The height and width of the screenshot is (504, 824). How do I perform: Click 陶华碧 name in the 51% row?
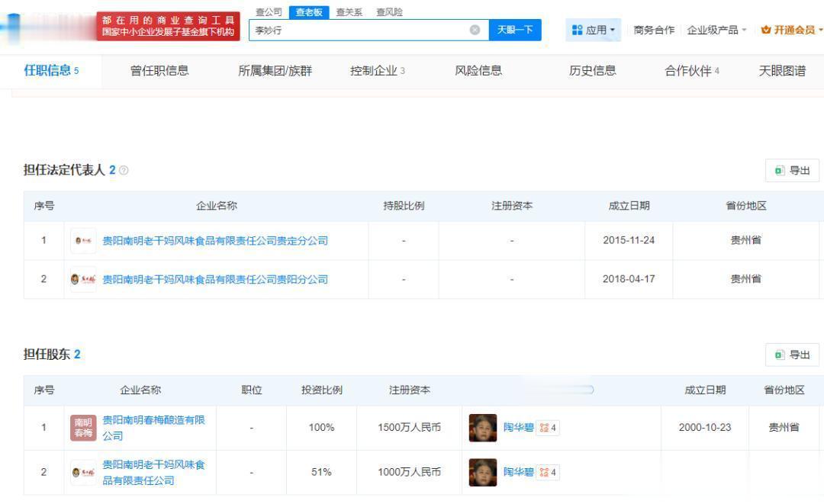[x=518, y=472]
